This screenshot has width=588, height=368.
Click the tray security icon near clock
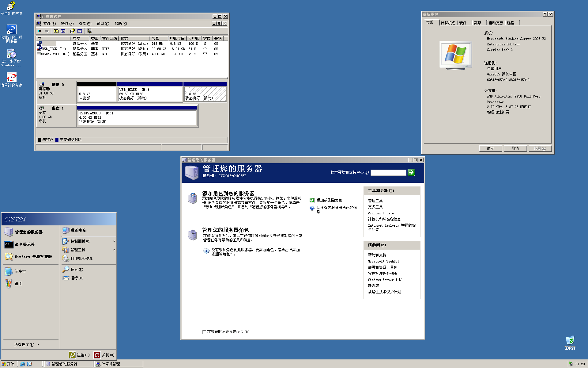[x=571, y=364]
